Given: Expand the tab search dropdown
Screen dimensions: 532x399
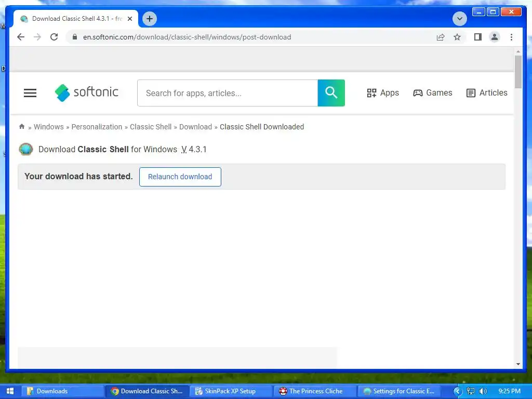Looking at the screenshot, I should (x=459, y=19).
